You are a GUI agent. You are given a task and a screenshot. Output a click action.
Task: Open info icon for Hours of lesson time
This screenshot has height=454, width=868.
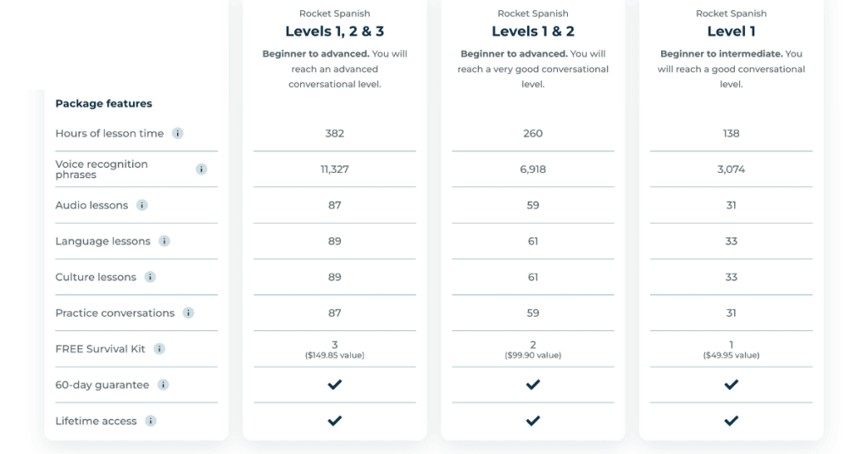click(x=177, y=133)
